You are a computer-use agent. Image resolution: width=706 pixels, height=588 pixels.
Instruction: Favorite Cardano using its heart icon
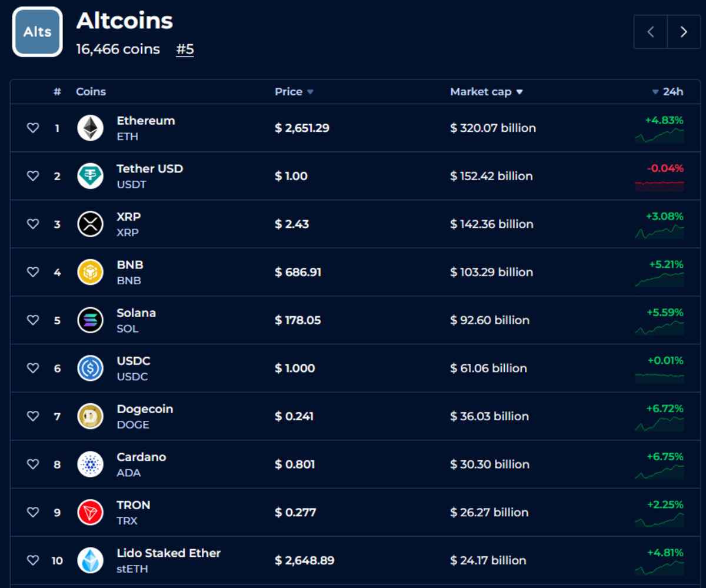pyautogui.click(x=32, y=464)
